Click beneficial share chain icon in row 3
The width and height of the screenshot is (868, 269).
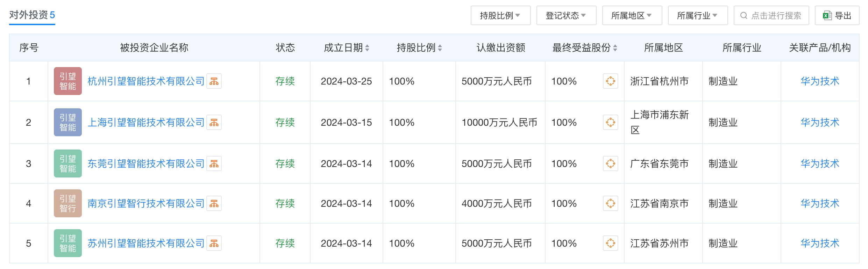(x=610, y=164)
